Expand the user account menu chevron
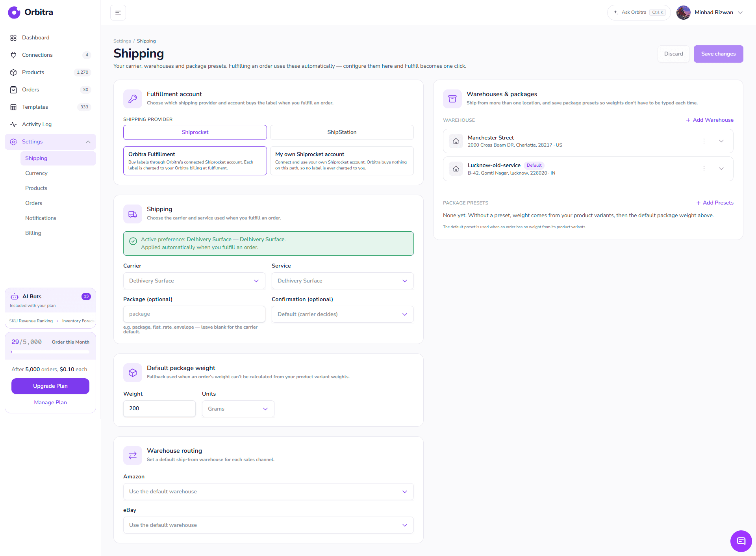This screenshot has height=556, width=756. coord(740,13)
